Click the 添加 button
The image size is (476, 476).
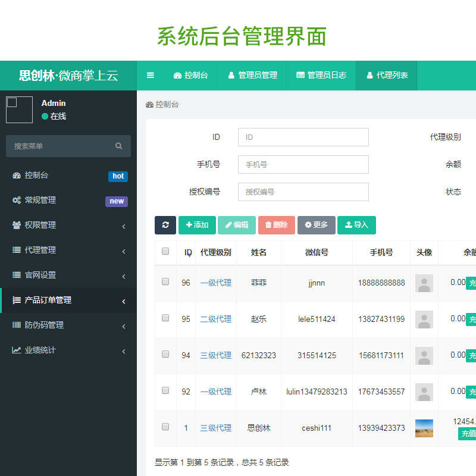point(197,225)
